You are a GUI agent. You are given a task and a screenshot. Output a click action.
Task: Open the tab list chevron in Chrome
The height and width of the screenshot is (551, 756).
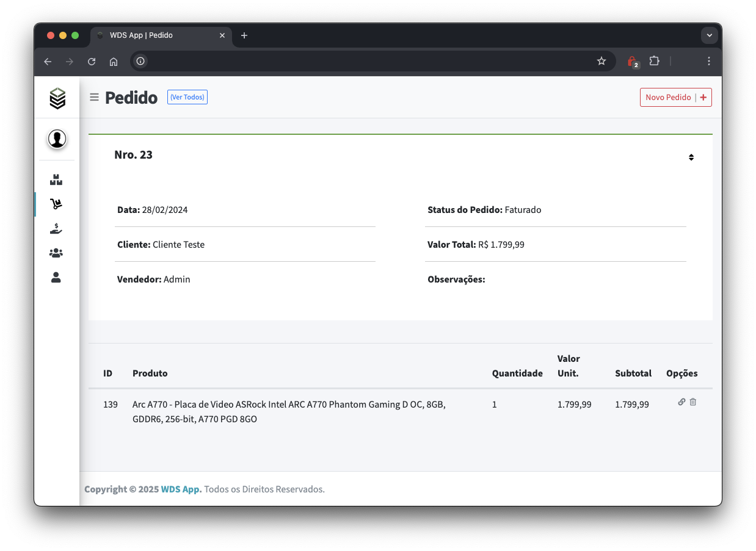pyautogui.click(x=709, y=35)
